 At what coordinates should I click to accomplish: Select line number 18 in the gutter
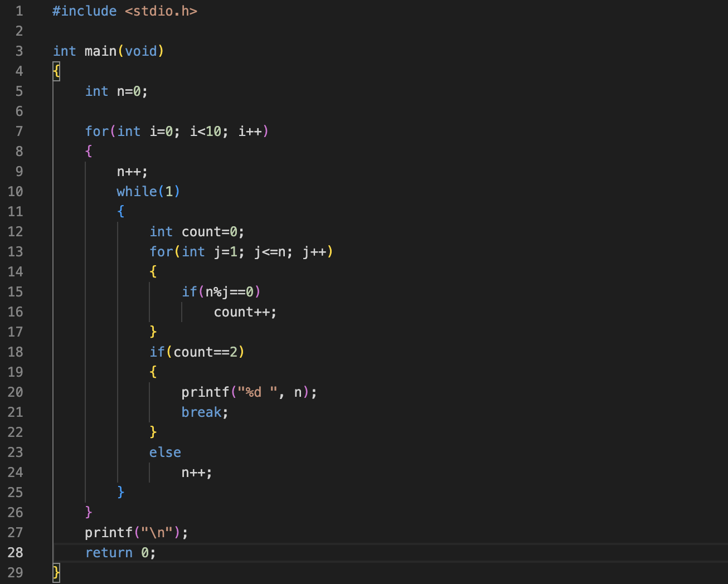(x=16, y=352)
